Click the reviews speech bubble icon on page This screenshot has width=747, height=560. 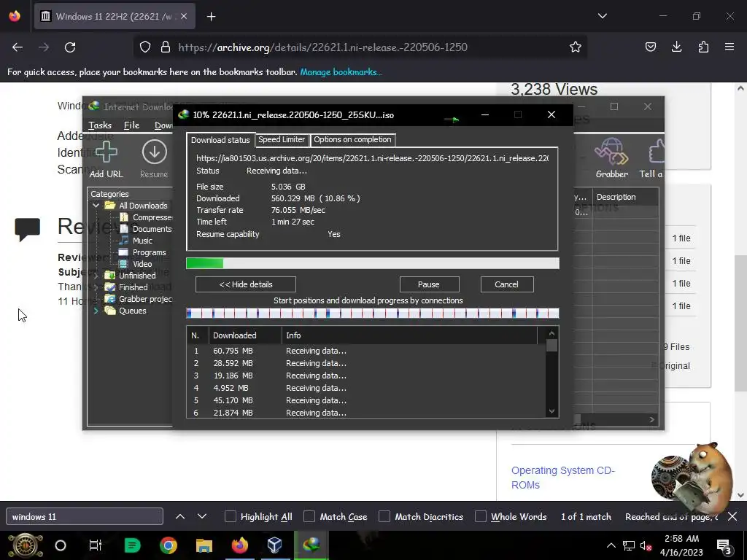point(28,230)
